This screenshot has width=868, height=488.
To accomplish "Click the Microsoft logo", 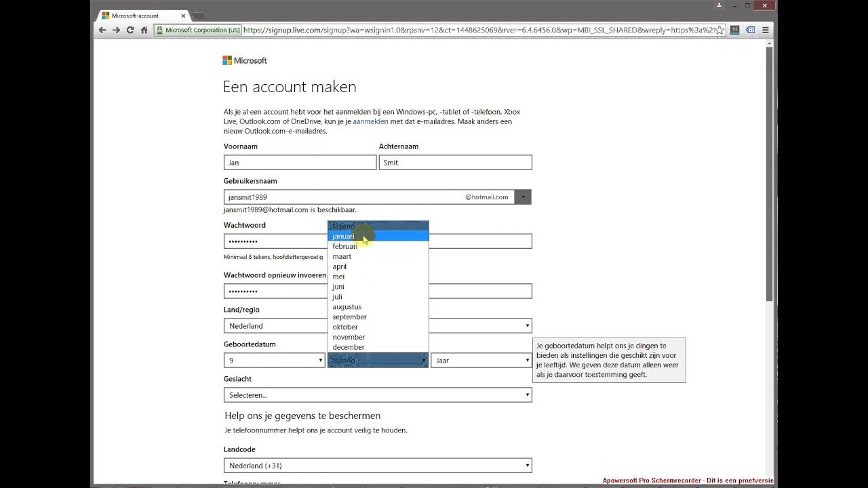I will [245, 60].
